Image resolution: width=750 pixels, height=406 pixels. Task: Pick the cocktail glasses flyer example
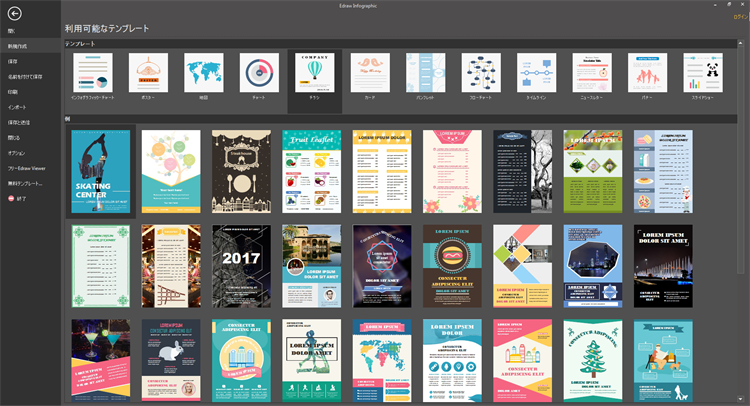[x=100, y=361]
